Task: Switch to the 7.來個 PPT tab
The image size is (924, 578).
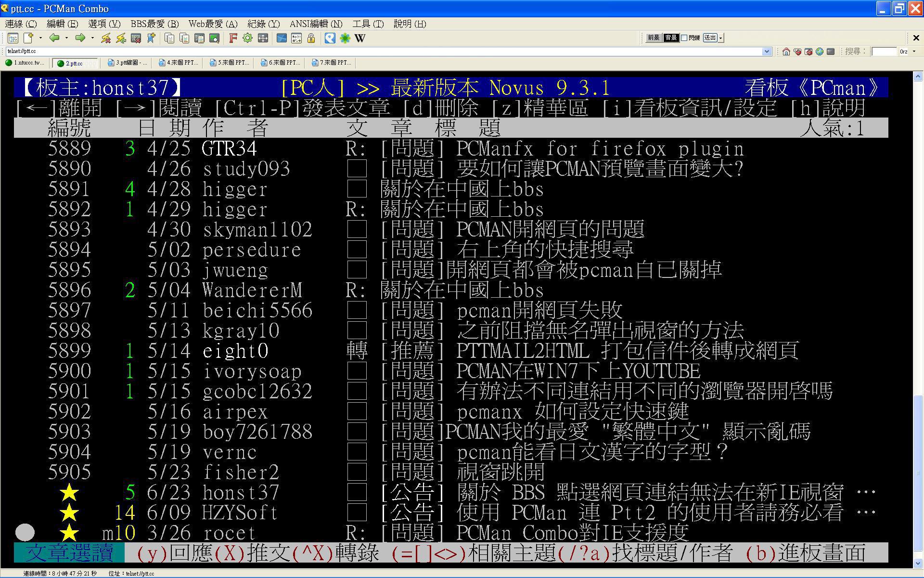Action: coord(331,63)
